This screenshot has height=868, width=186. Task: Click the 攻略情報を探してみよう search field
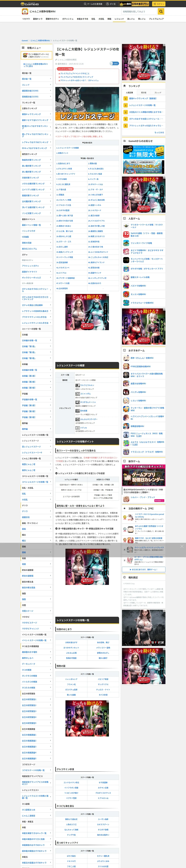(139, 11)
